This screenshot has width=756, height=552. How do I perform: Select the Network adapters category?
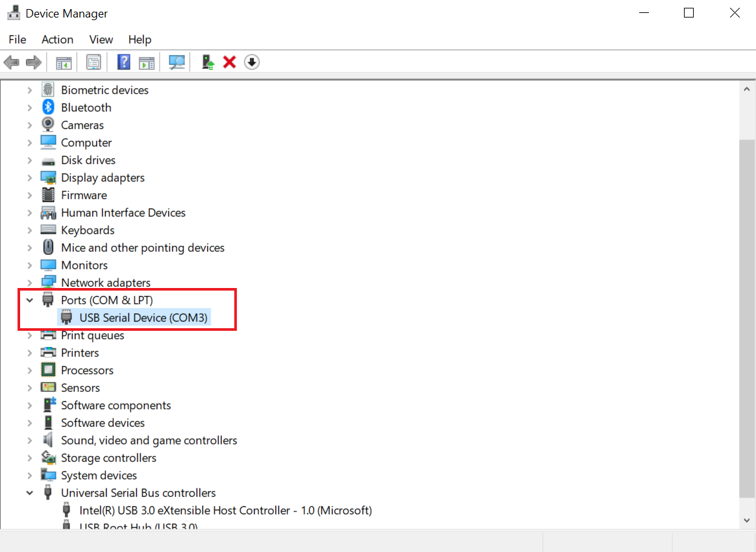coord(105,283)
